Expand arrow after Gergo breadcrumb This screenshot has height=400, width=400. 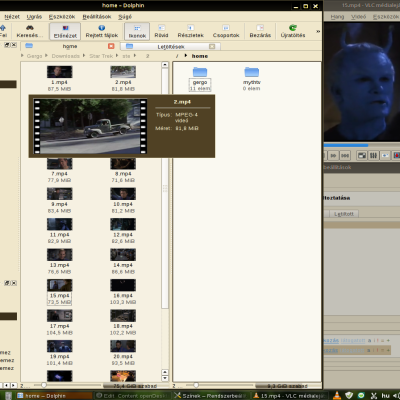coord(46,55)
